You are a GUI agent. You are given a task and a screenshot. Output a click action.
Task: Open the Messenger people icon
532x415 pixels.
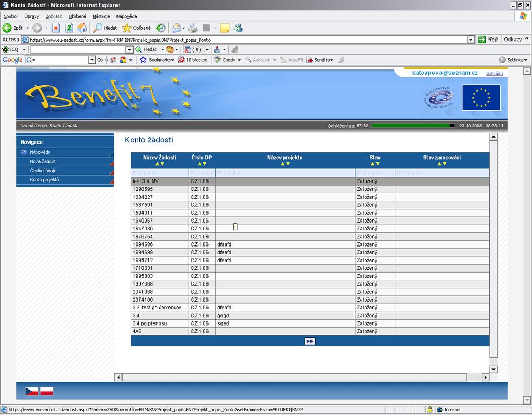238,28
